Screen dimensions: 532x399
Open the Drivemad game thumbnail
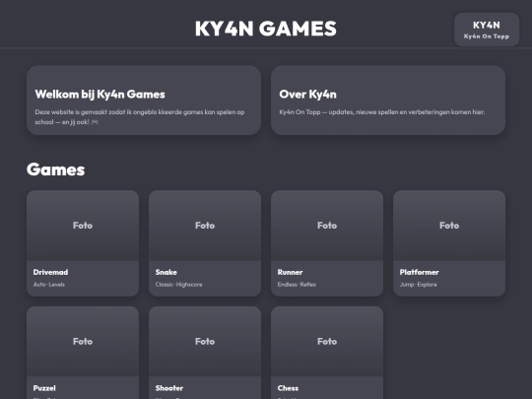point(83,226)
